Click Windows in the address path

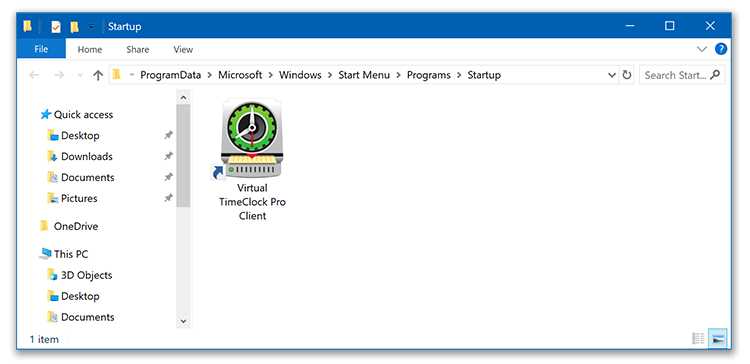tap(300, 75)
